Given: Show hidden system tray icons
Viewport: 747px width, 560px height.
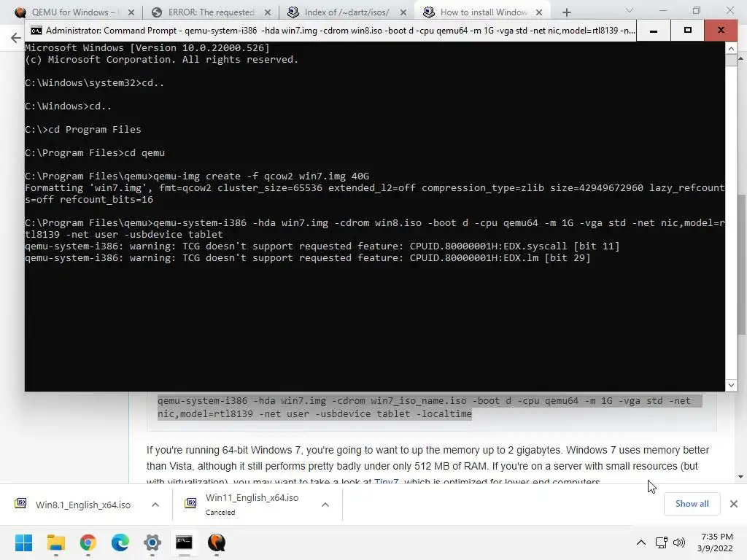Looking at the screenshot, I should pos(641,542).
